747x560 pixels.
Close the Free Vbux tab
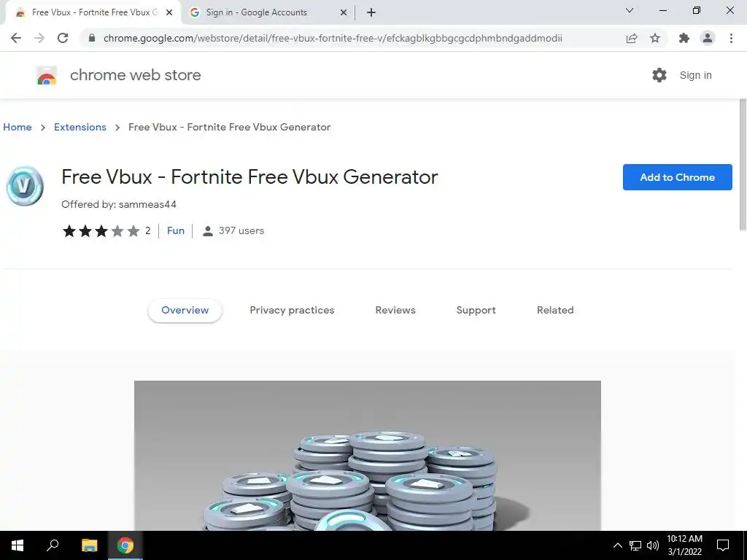click(169, 12)
